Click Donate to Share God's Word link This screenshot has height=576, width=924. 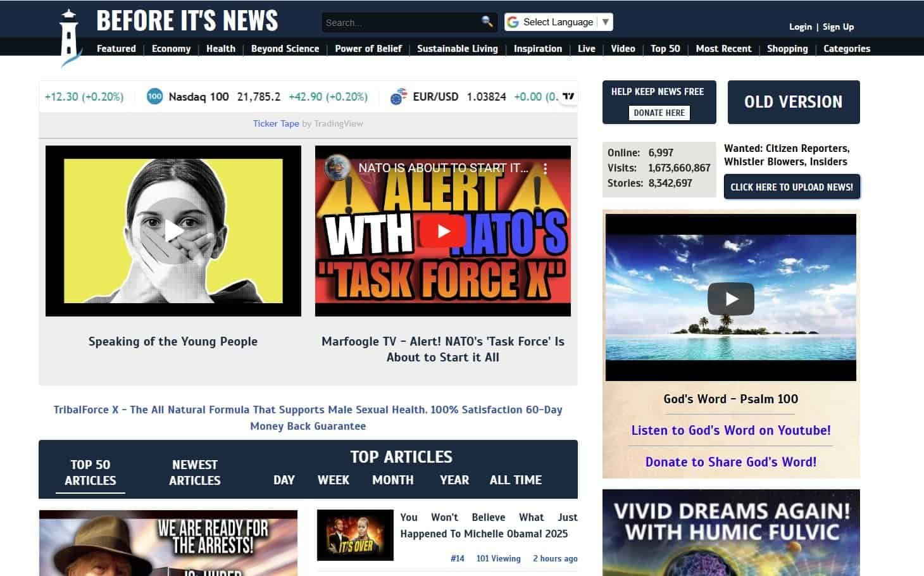[731, 462]
